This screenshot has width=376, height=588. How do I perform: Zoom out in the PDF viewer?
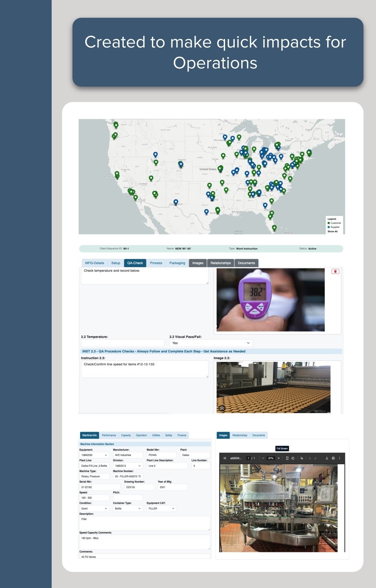263,458
